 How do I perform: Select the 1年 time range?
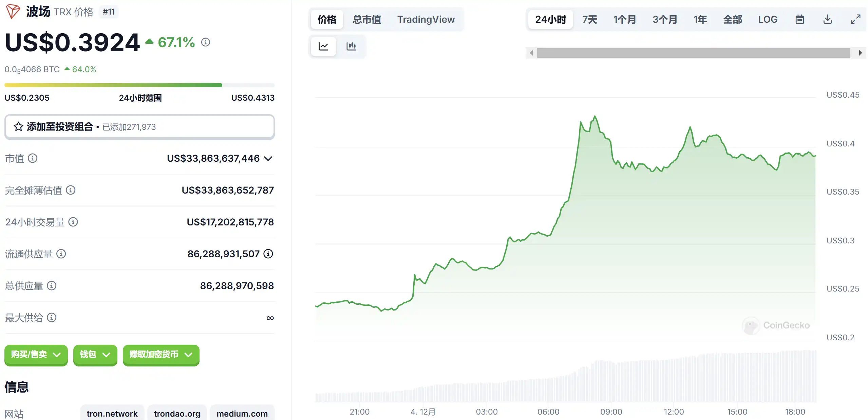(x=700, y=19)
